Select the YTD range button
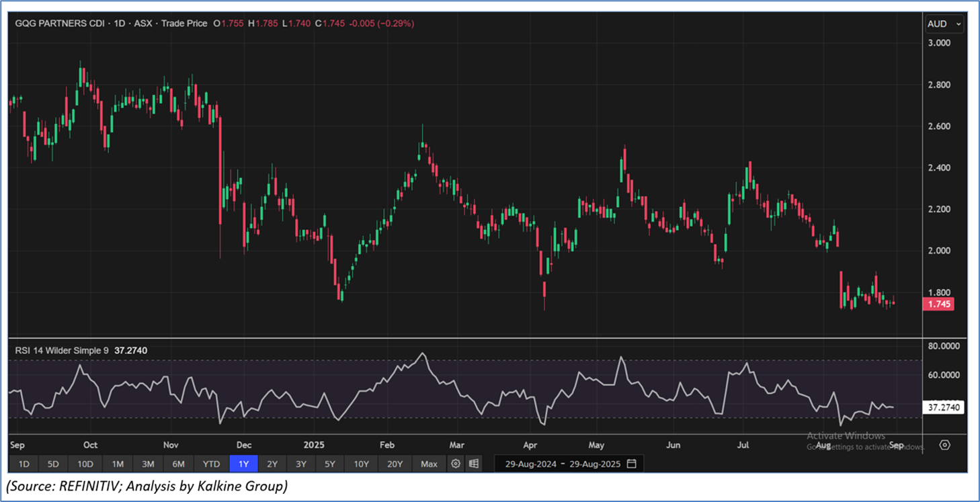 pyautogui.click(x=211, y=464)
